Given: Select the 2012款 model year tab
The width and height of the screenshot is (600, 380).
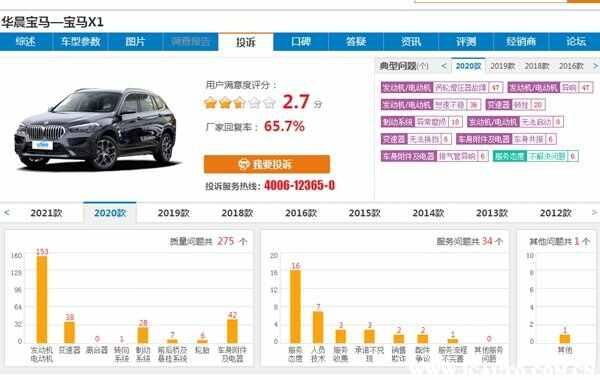Looking at the screenshot, I should (555, 213).
